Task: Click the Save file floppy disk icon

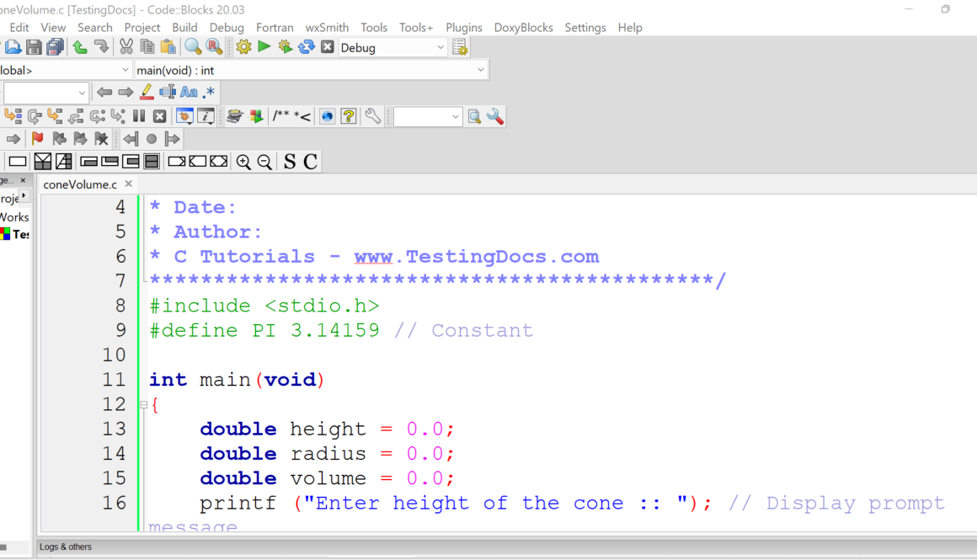Action: (x=34, y=47)
